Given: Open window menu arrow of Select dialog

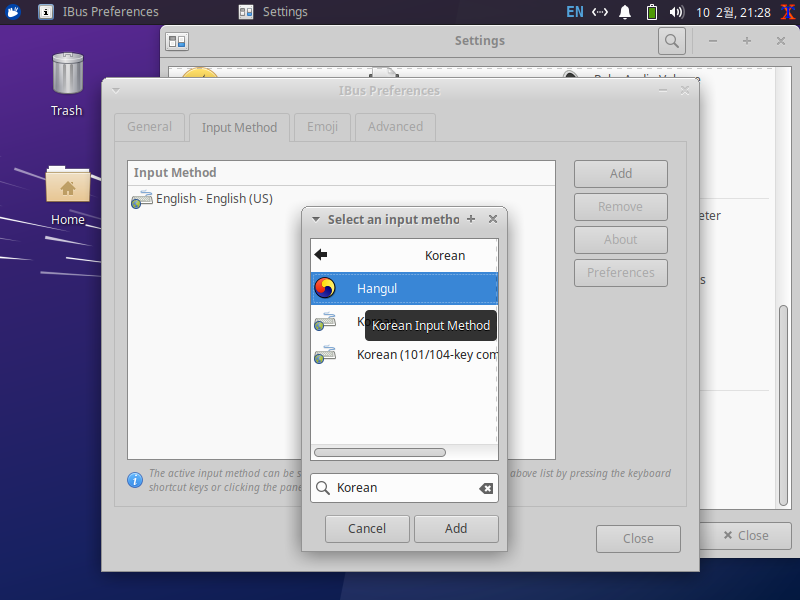Looking at the screenshot, I should (x=316, y=219).
